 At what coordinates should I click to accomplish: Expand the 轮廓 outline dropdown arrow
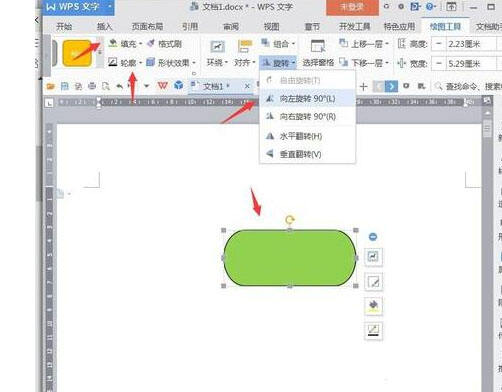(x=140, y=63)
